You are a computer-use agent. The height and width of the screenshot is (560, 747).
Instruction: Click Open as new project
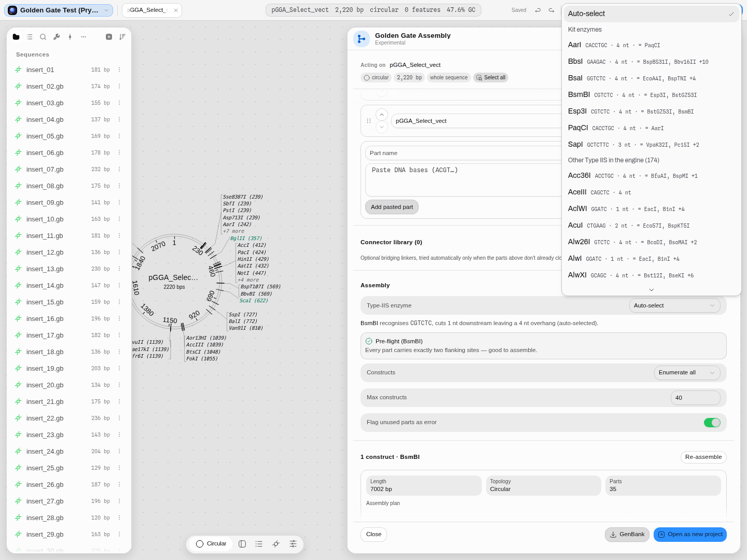click(x=690, y=535)
